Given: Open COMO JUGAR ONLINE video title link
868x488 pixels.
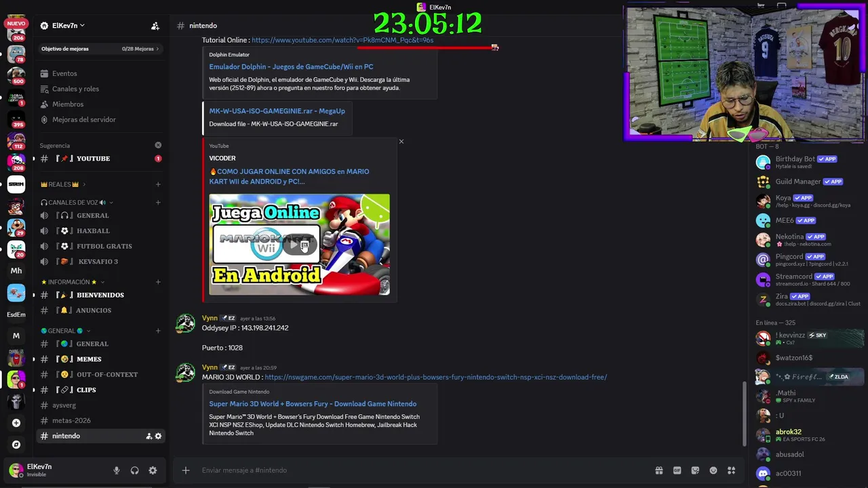Looking at the screenshot, I should point(290,176).
